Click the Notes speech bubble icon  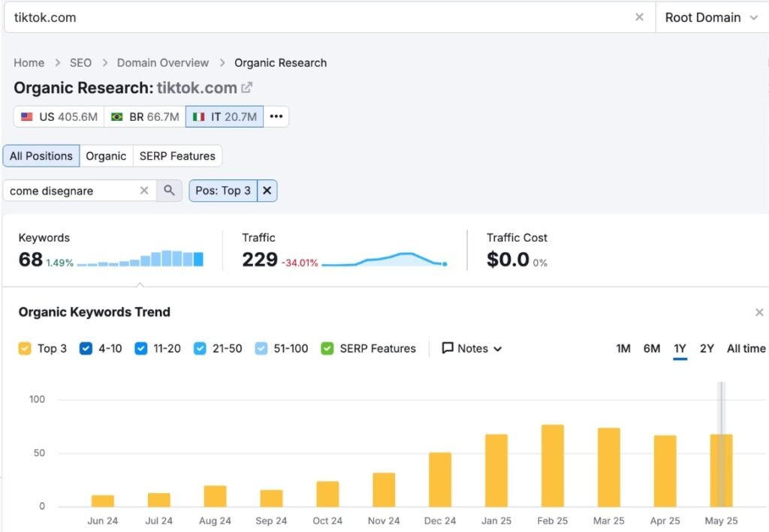coord(448,348)
